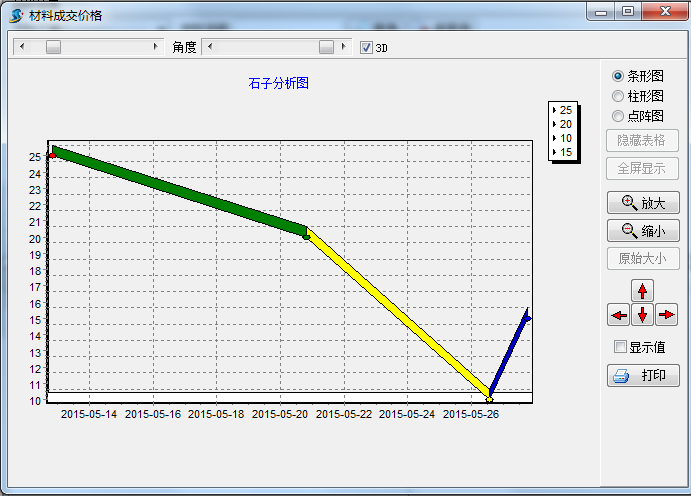Image resolution: width=691 pixels, height=496 pixels.
Task: Click the red right arrow pan button
Action: [667, 315]
